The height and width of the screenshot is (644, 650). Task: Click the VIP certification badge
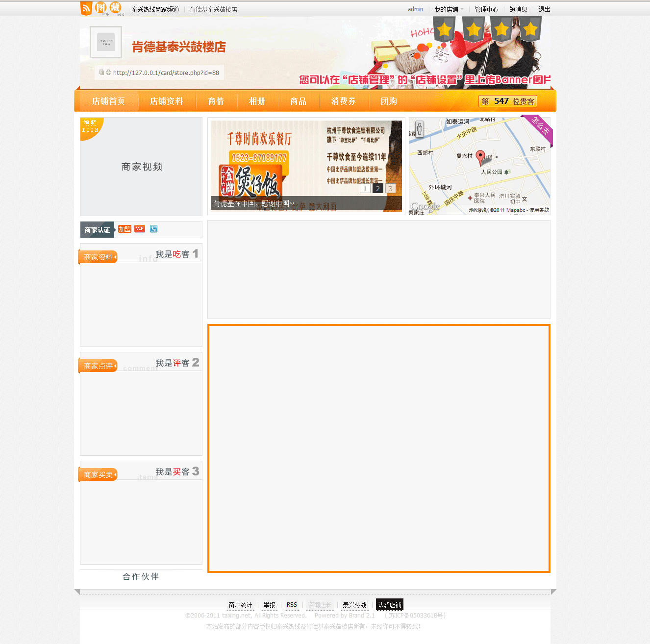pyautogui.click(x=140, y=229)
